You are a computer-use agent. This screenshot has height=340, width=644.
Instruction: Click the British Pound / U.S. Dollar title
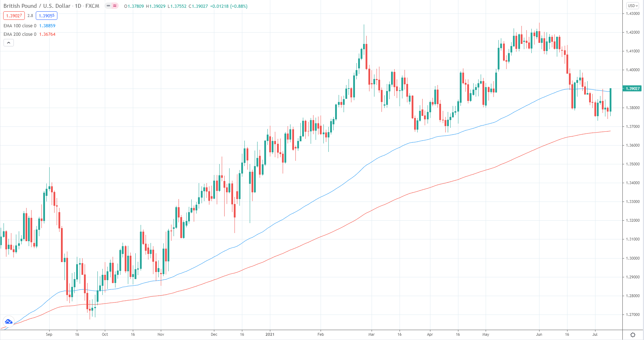(37, 6)
